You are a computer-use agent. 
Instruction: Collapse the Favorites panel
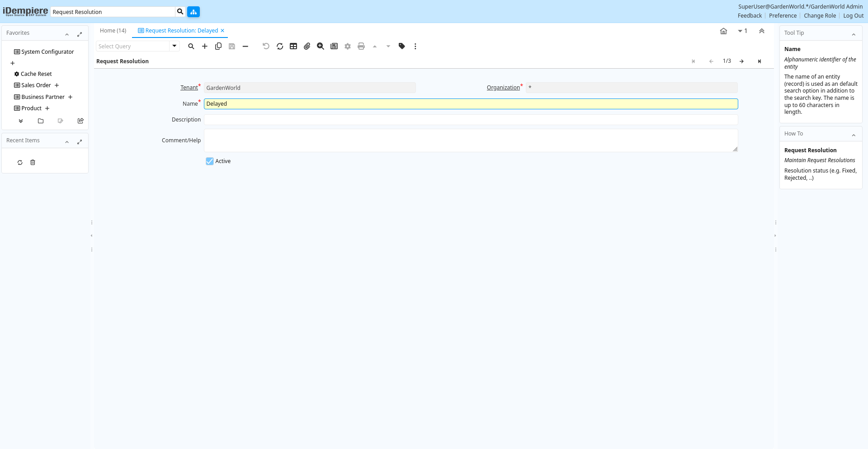point(67,34)
